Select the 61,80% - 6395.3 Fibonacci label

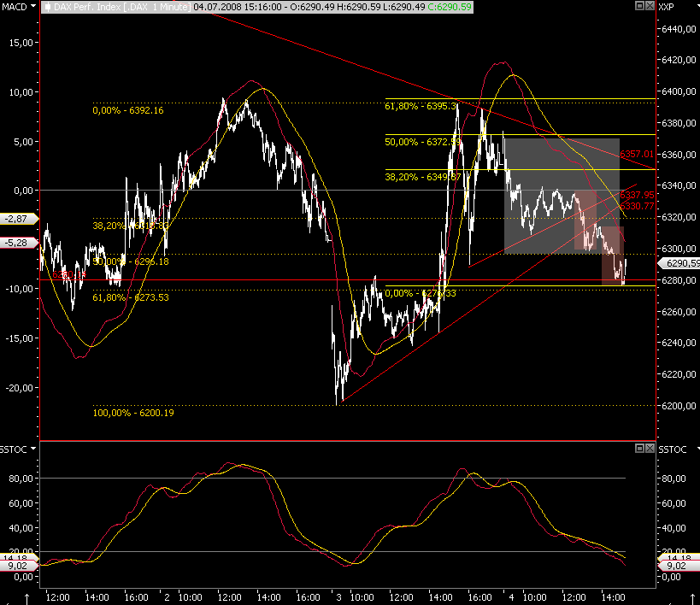pos(421,106)
